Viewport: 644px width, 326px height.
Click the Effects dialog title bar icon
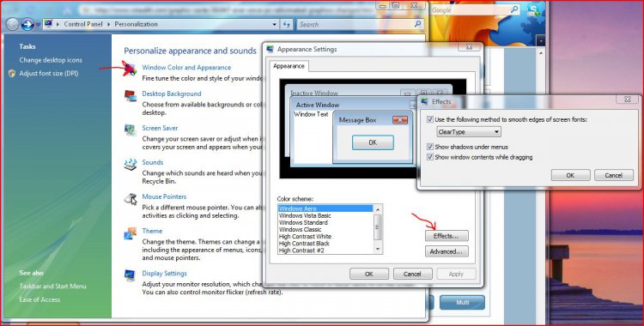[424, 101]
